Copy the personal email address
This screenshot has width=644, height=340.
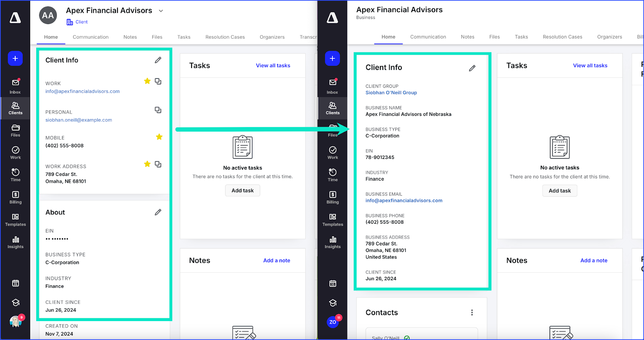click(158, 110)
